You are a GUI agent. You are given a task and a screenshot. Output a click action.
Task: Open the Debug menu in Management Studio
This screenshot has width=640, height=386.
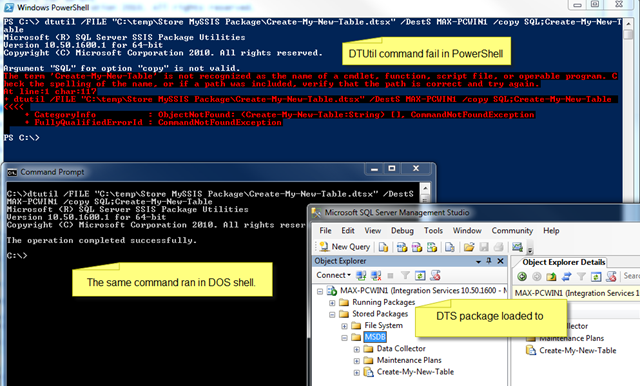pos(402,231)
